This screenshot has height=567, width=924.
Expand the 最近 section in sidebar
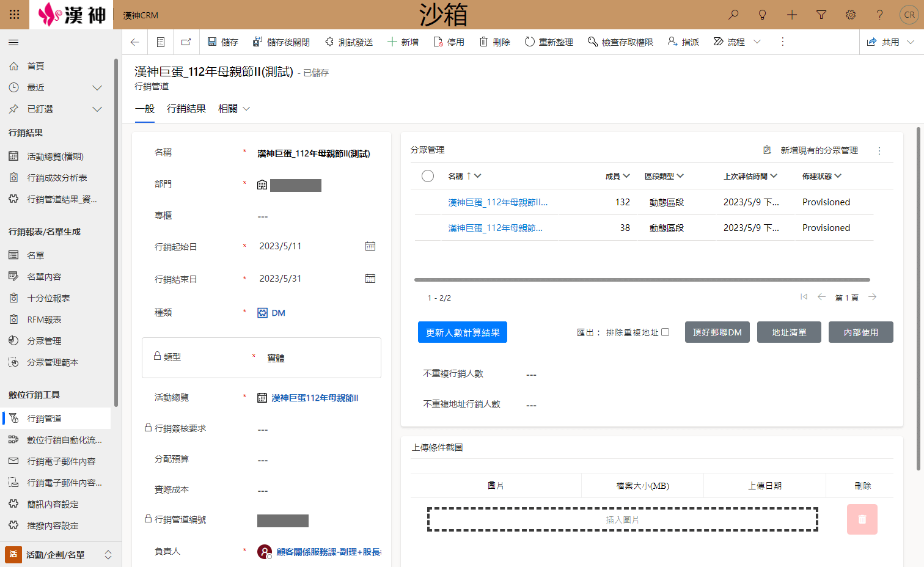click(x=97, y=88)
